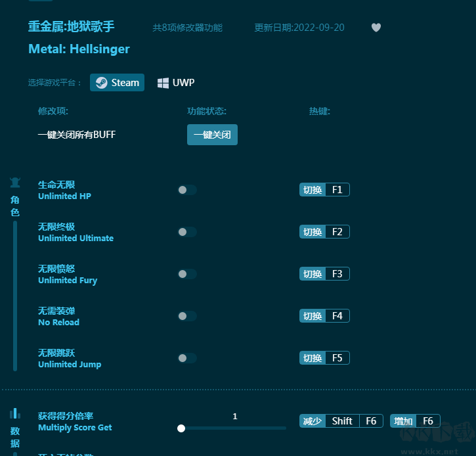
Task: Switch to the UWP platform tab
Action: (x=176, y=83)
